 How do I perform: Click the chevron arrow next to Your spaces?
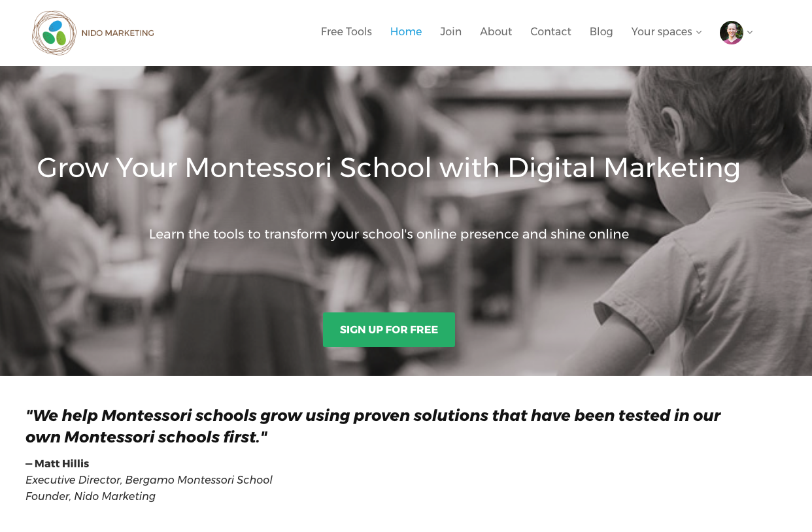tap(699, 33)
